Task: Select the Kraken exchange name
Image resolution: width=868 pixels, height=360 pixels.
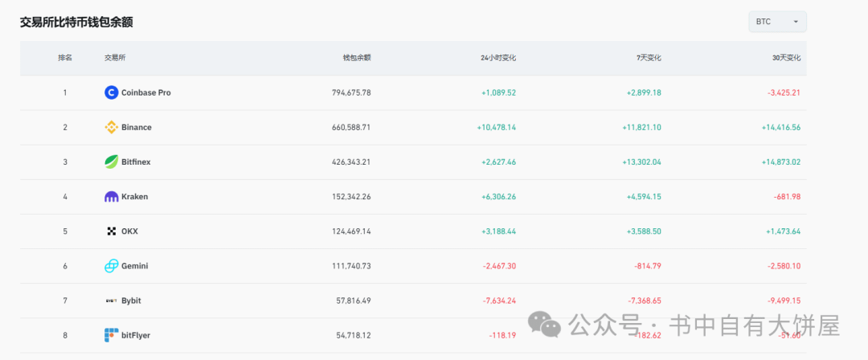Action: (x=134, y=196)
